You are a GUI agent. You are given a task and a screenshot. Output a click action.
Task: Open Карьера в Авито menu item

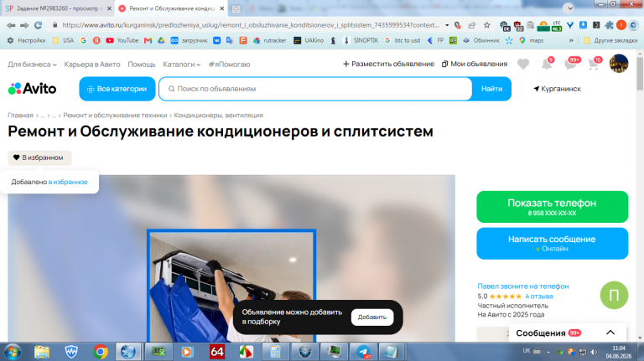[x=92, y=64]
